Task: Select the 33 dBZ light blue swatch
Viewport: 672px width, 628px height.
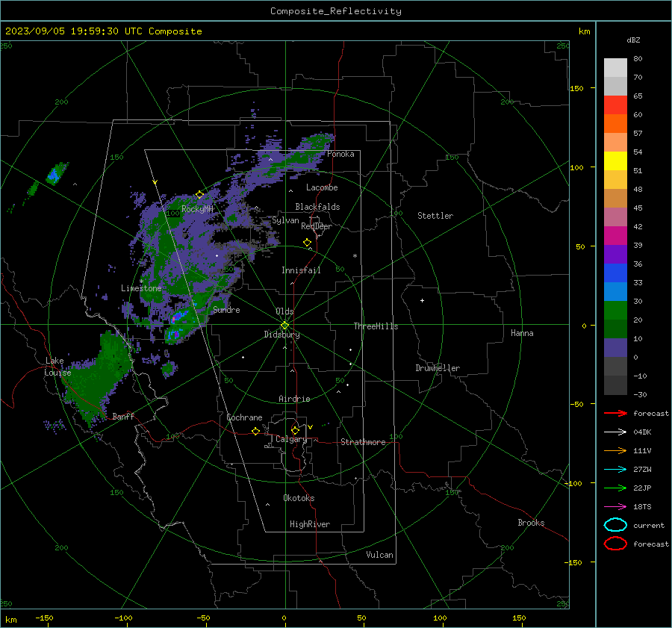Action: pos(615,291)
